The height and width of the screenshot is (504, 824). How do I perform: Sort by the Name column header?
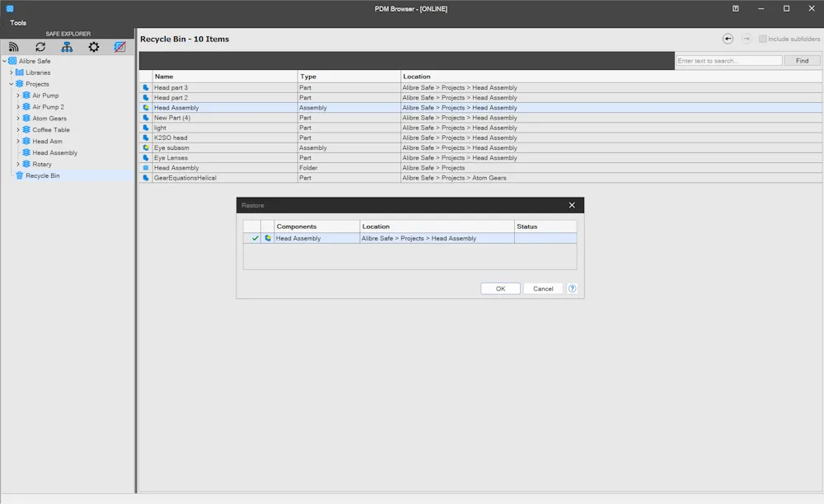(225, 76)
